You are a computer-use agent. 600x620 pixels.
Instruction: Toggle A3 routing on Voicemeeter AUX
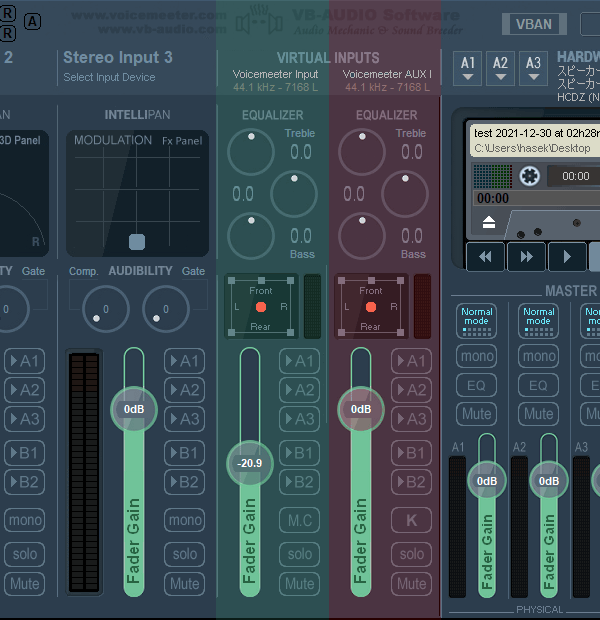tap(411, 419)
